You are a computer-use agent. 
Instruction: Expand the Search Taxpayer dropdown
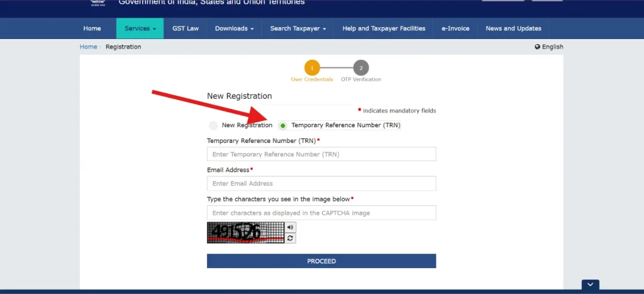pos(297,28)
